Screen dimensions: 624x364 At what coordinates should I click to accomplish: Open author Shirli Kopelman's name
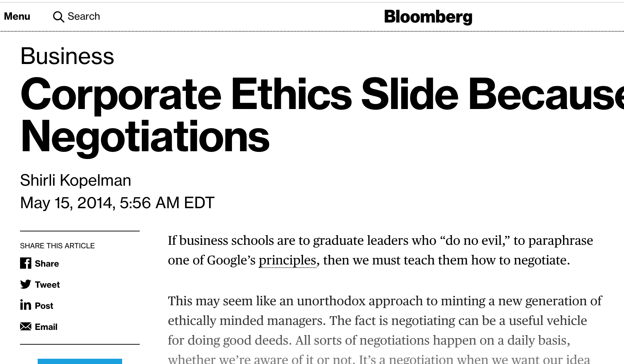tap(76, 180)
